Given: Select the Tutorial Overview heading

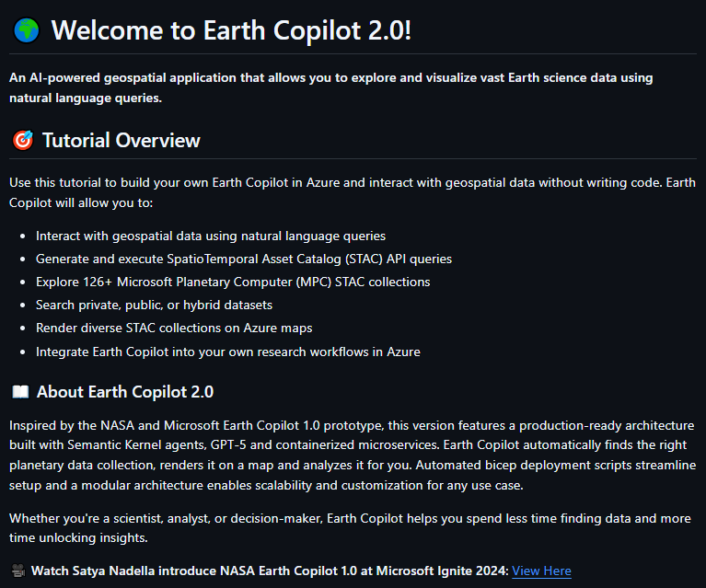Looking at the screenshot, I should pos(121,140).
